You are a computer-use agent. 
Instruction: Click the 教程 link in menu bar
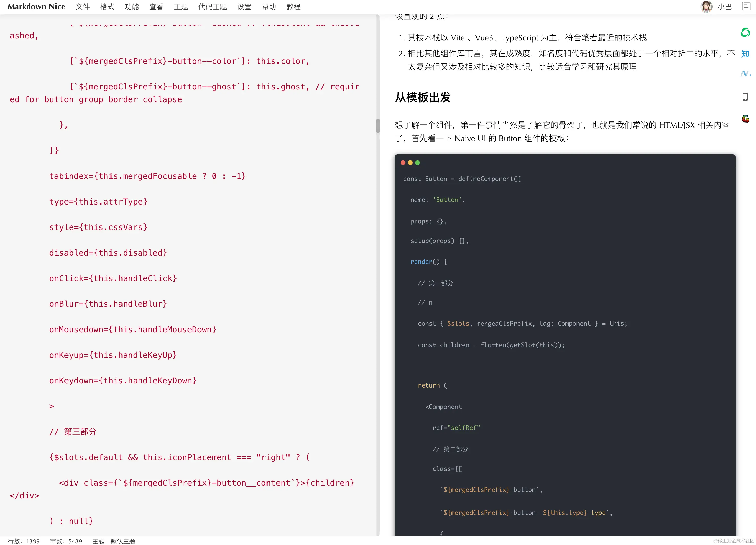(293, 7)
